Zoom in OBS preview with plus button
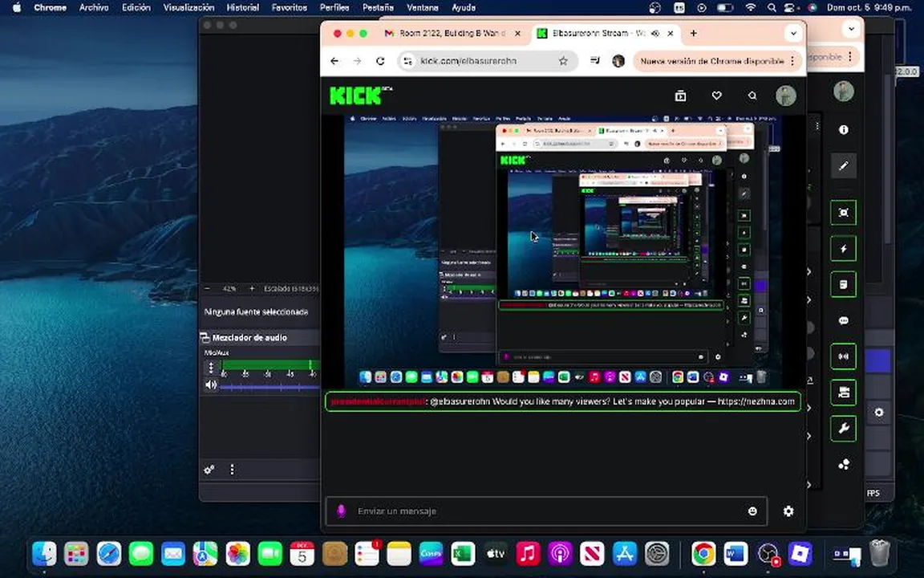 pos(252,289)
